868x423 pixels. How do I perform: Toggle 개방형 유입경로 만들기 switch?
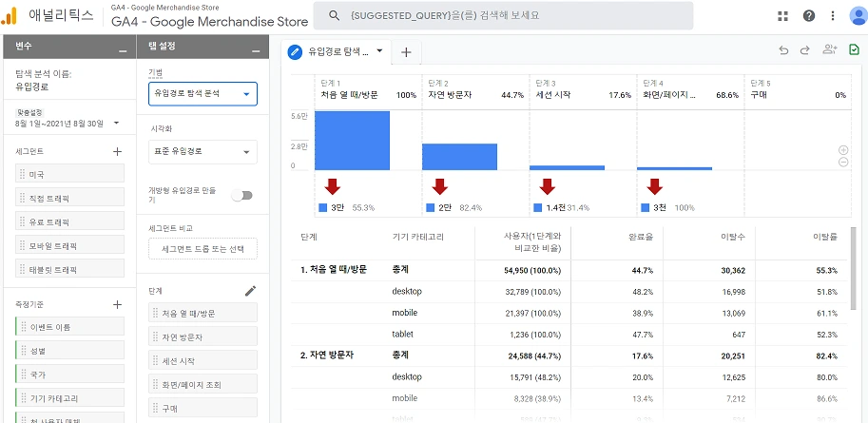pos(241,195)
